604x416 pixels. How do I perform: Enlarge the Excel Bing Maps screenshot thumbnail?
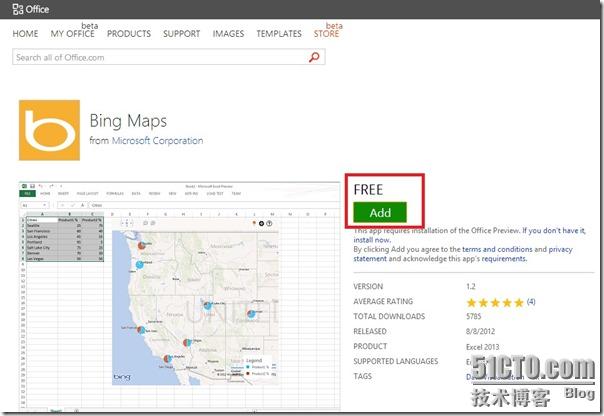[180, 296]
